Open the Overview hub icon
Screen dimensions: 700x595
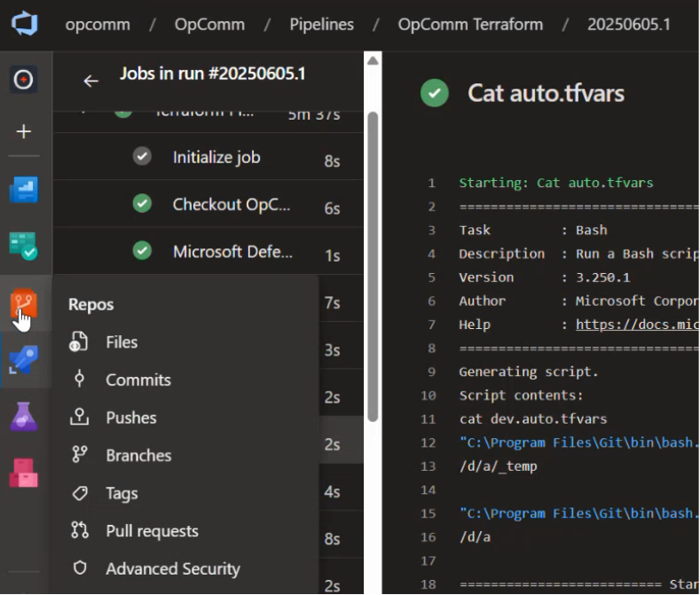click(24, 190)
